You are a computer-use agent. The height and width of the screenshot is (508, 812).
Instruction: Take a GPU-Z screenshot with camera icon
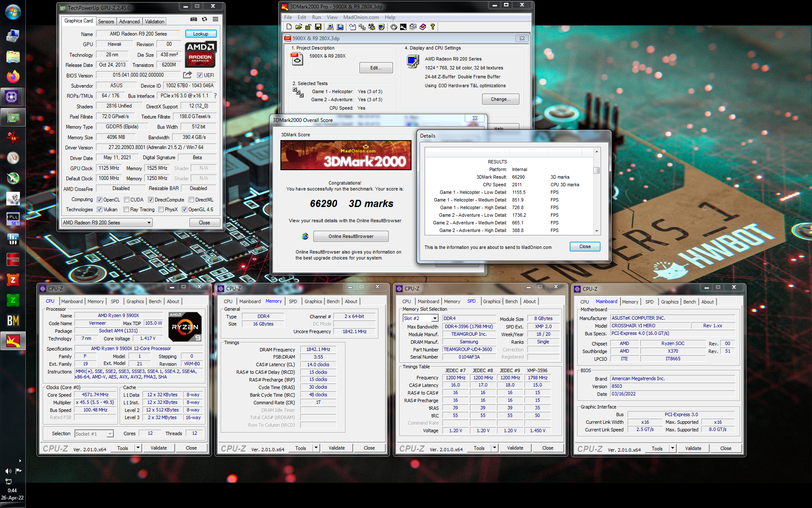[194, 19]
